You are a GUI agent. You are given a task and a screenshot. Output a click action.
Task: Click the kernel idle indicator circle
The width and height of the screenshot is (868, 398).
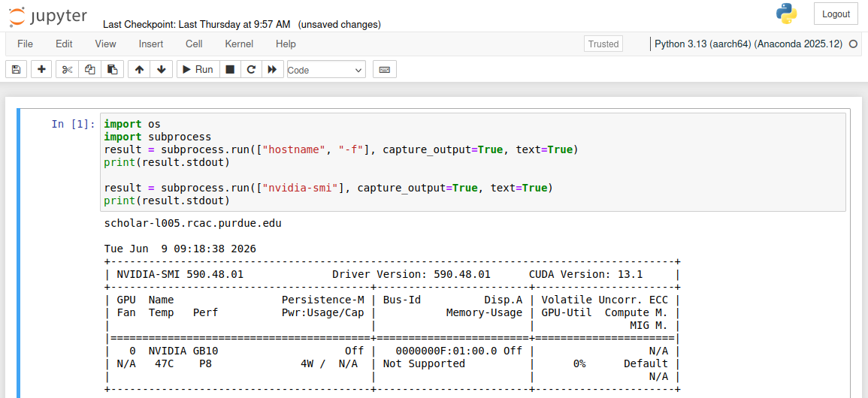(x=853, y=44)
